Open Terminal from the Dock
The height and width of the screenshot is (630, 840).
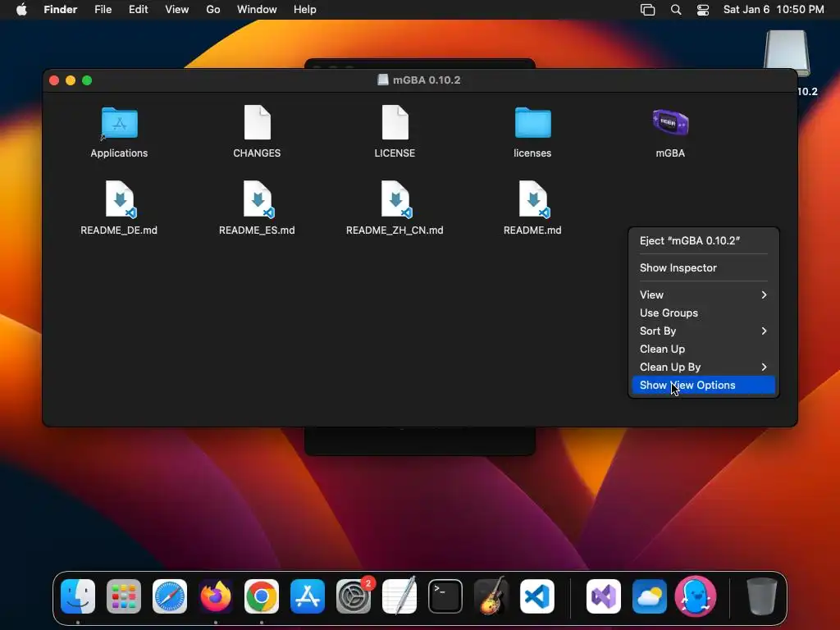pyautogui.click(x=445, y=596)
